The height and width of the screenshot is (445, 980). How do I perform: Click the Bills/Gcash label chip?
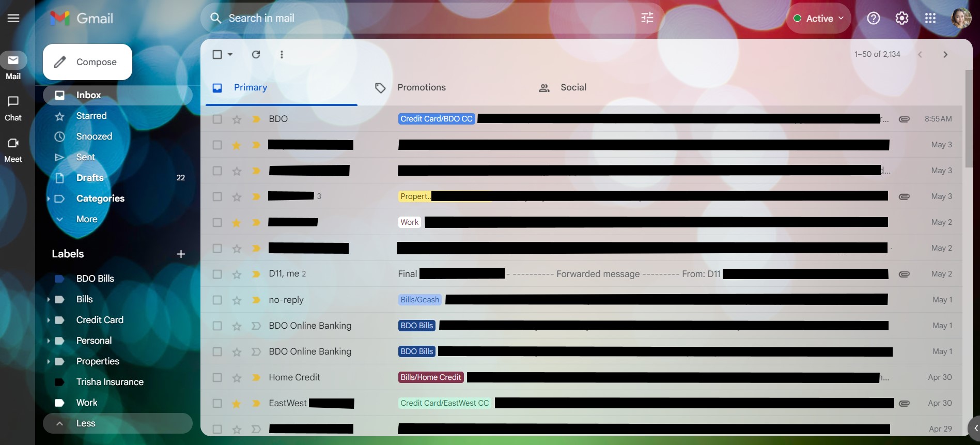420,300
